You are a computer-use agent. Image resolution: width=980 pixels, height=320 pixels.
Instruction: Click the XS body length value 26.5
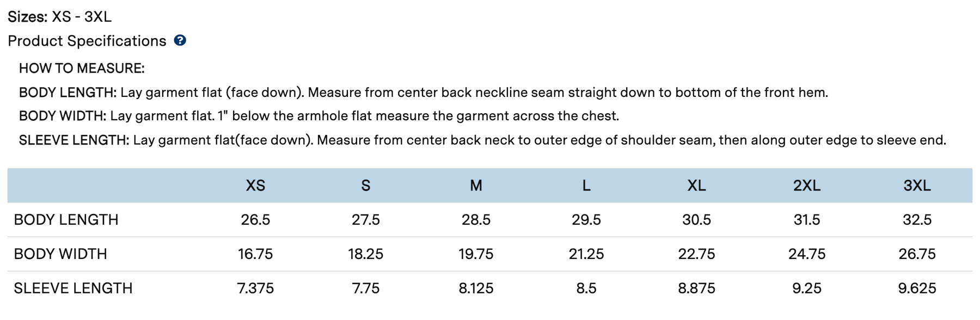pos(255,220)
